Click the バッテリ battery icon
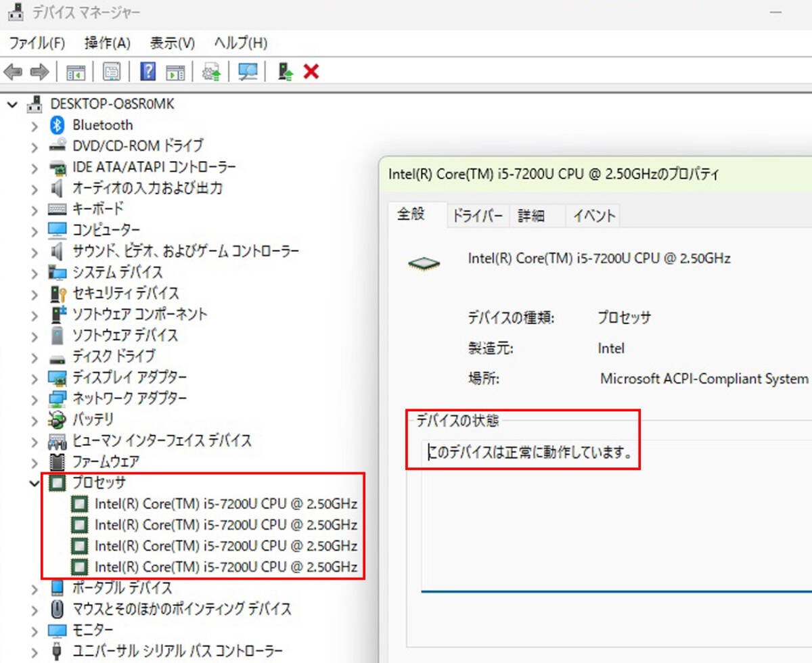The height and width of the screenshot is (663, 812). [58, 419]
